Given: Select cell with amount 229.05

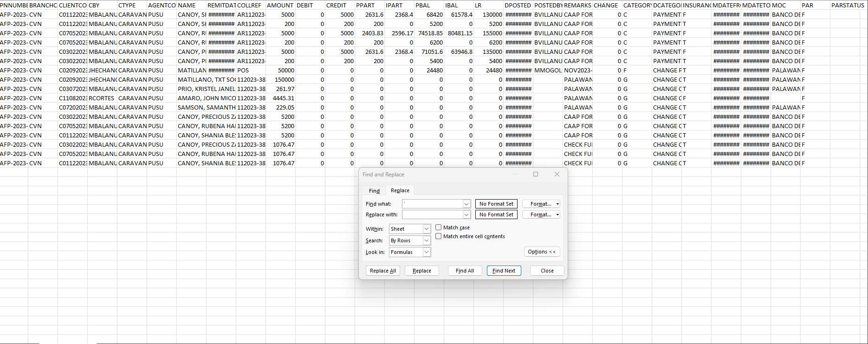Looking at the screenshot, I should (x=280, y=107).
